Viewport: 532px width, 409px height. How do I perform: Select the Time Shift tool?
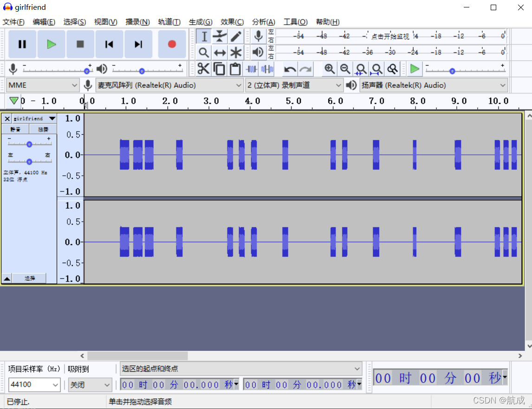220,53
